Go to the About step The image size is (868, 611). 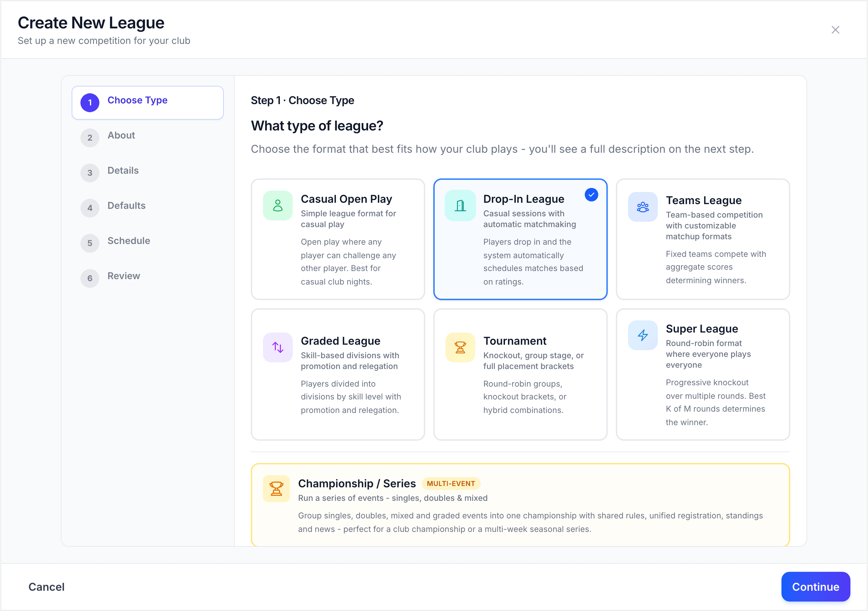147,138
